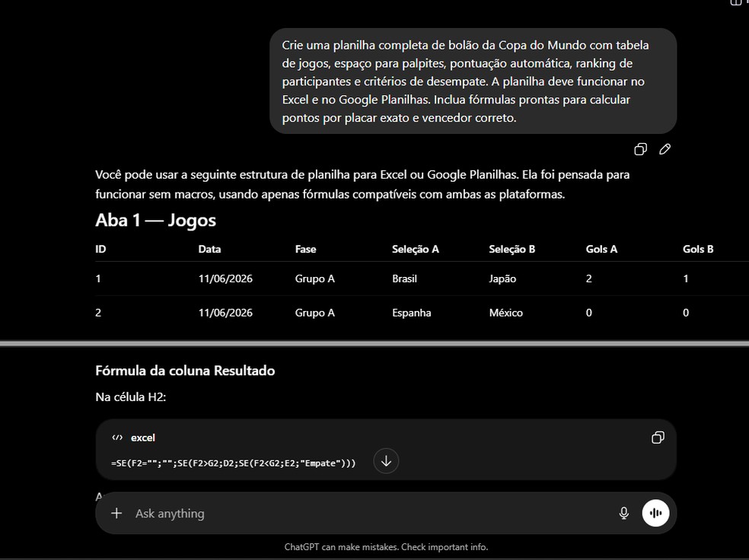This screenshot has height=560, width=749.
Task: Start dictation with the microphone icon
Action: 623,514
